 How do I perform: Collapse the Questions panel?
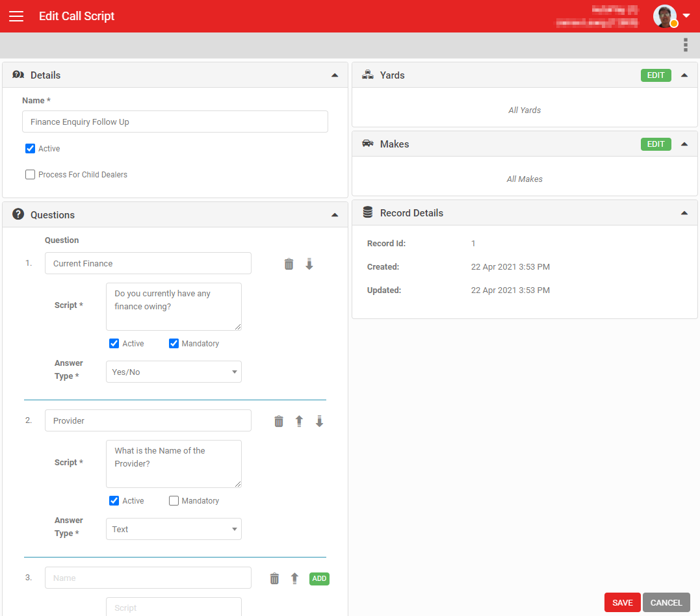pos(334,214)
